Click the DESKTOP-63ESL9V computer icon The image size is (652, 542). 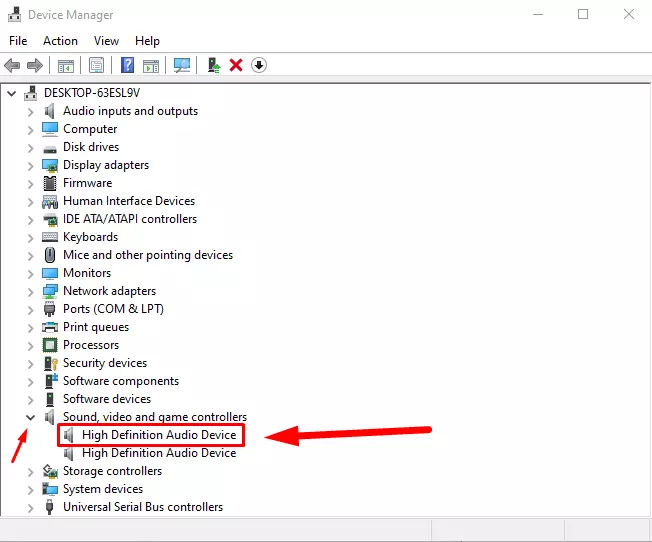[30, 93]
